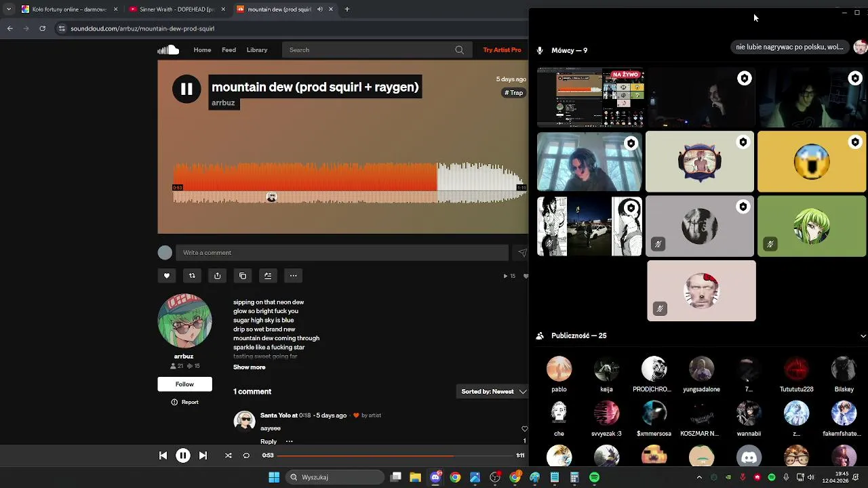Open audience member pablo's avatar
The width and height of the screenshot is (868, 488).
[559, 369]
